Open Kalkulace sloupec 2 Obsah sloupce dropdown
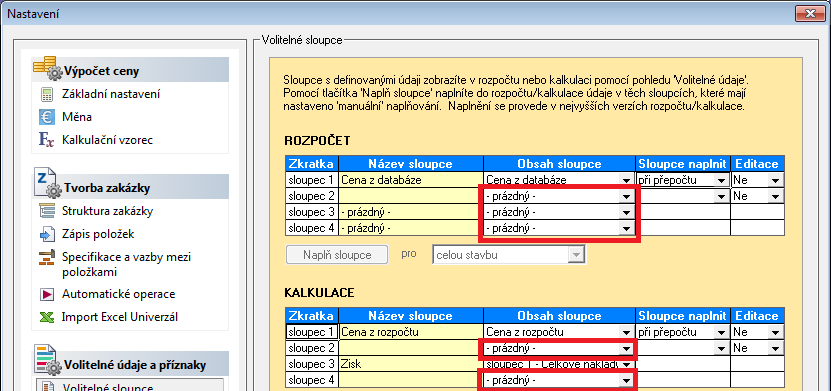Screen dimensions: 831x391 (x=627, y=349)
